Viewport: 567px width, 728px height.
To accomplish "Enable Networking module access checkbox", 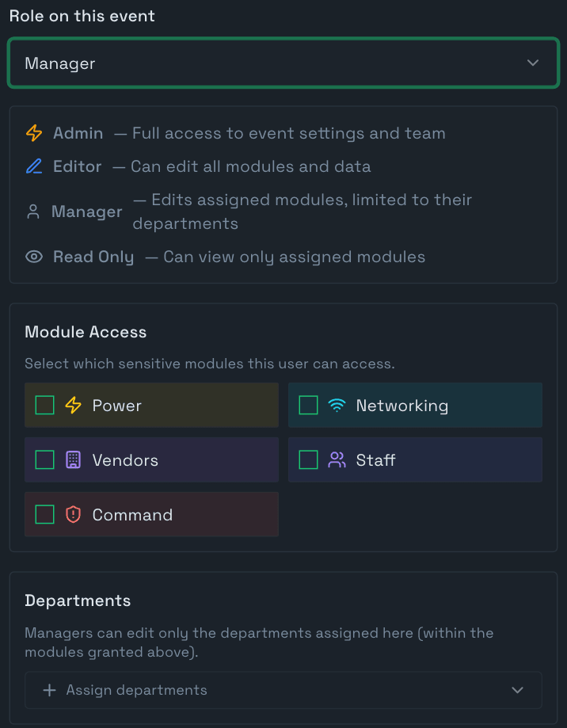I will 308,405.
